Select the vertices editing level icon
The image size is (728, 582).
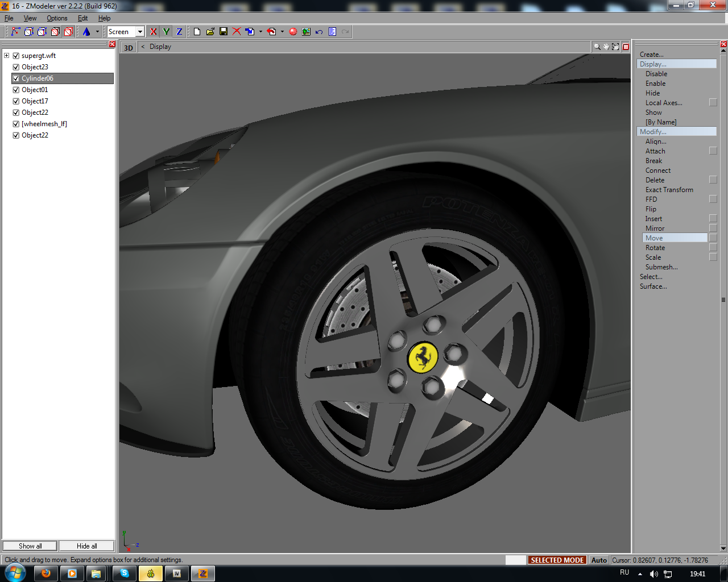click(x=15, y=32)
